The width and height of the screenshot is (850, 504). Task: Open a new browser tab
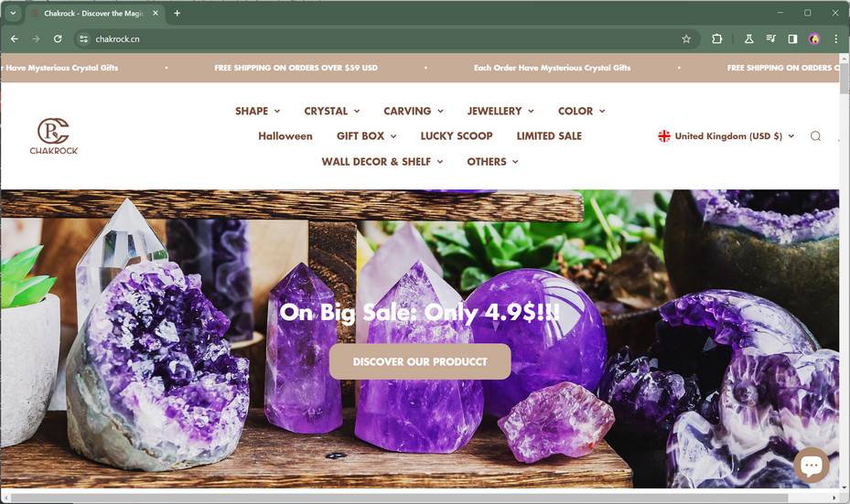coord(178,13)
